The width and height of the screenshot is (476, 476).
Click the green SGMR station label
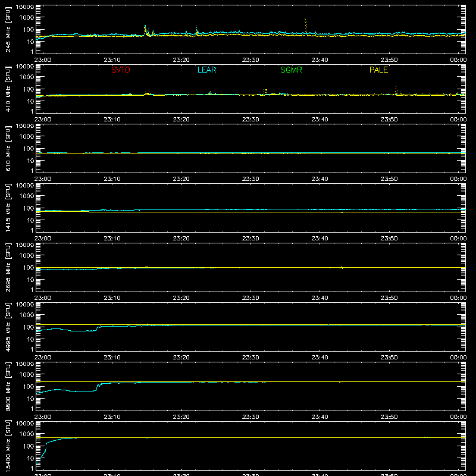point(291,70)
